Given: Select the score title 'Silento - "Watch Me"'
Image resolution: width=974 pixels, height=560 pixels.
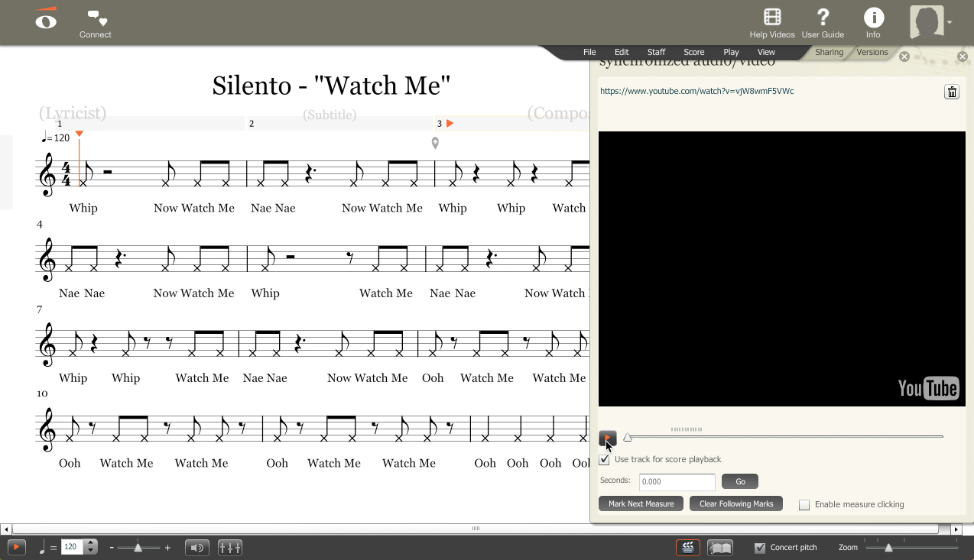Looking at the screenshot, I should 331,85.
